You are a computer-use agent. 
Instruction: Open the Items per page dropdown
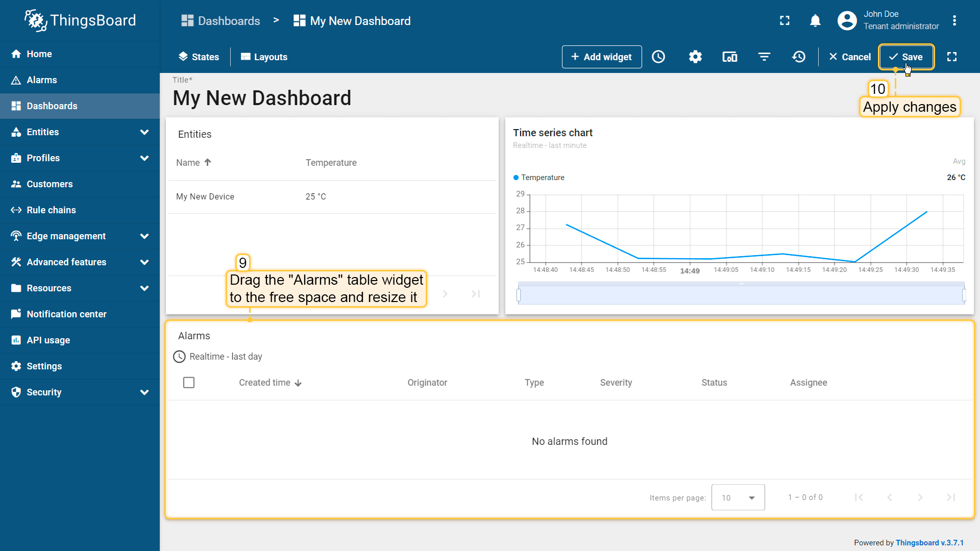click(738, 497)
